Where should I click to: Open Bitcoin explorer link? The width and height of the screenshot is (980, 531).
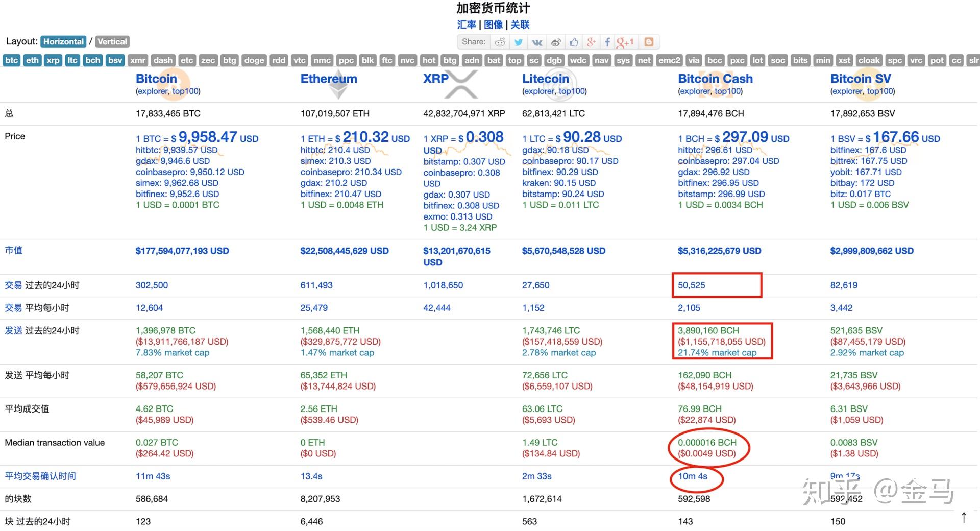(x=153, y=91)
